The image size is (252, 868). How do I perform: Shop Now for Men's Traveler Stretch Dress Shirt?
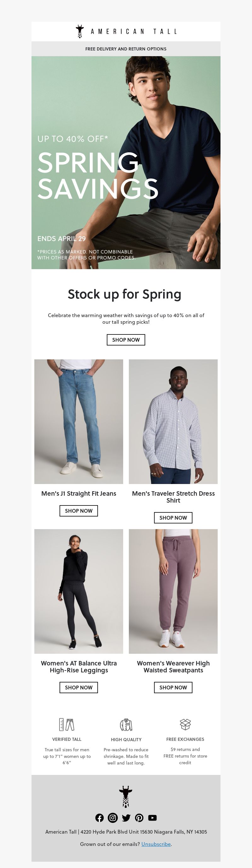[173, 517]
